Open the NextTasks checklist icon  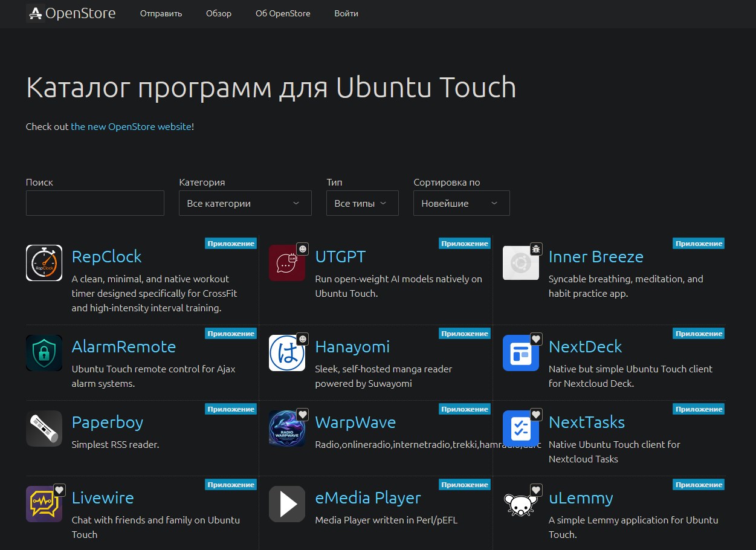(521, 429)
